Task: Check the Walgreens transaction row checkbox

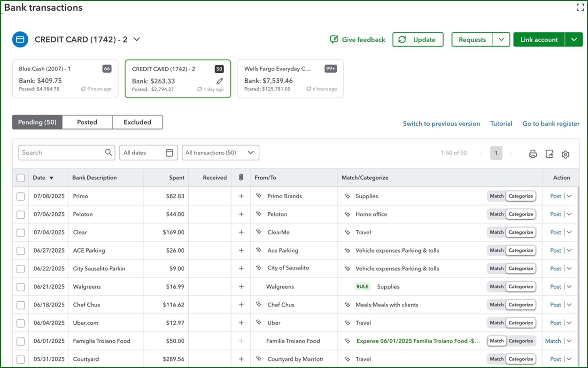Action: click(20, 286)
